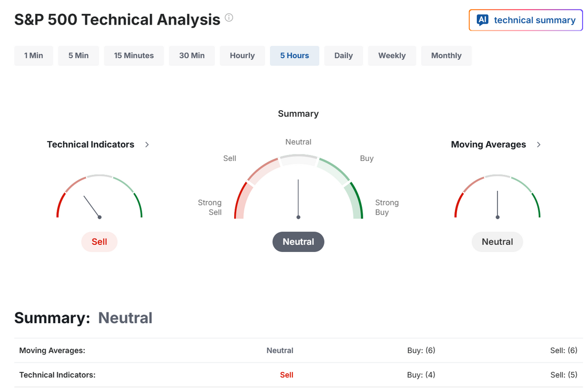Open the Technical Indicators section link
The image size is (588, 391).
tap(90, 144)
